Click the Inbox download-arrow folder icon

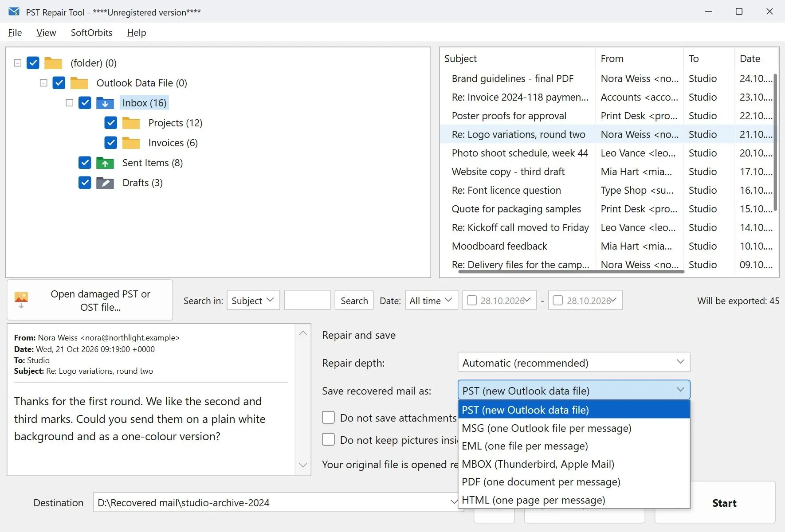pyautogui.click(x=105, y=103)
